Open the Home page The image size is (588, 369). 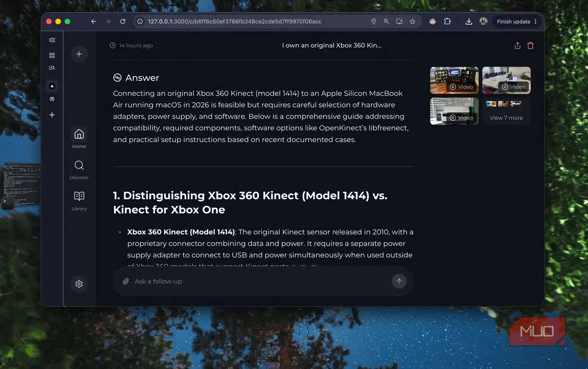coord(79,138)
